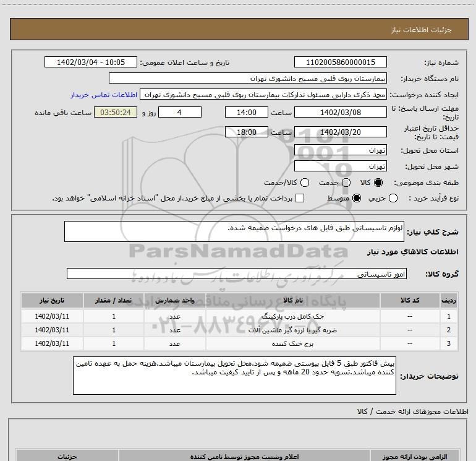Select the کالا/خدمت radio option

coord(305,183)
